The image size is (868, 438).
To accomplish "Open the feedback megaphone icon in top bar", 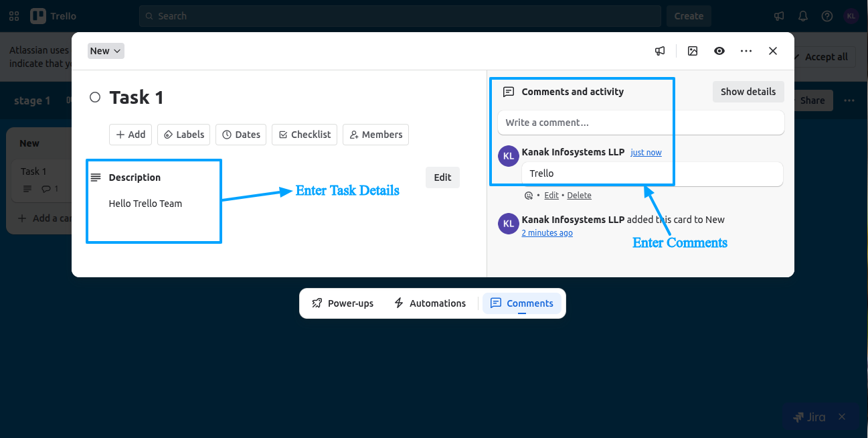I will [779, 16].
